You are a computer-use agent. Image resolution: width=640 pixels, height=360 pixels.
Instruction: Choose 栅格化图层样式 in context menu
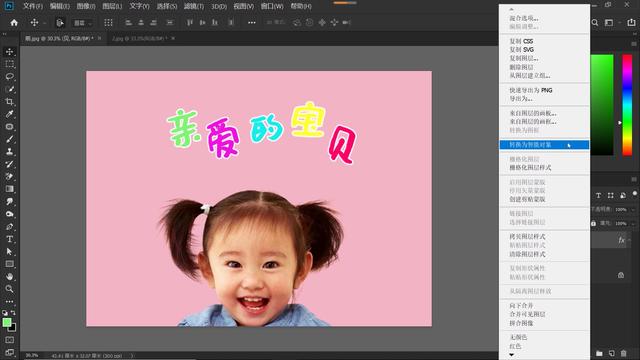[x=530, y=167]
